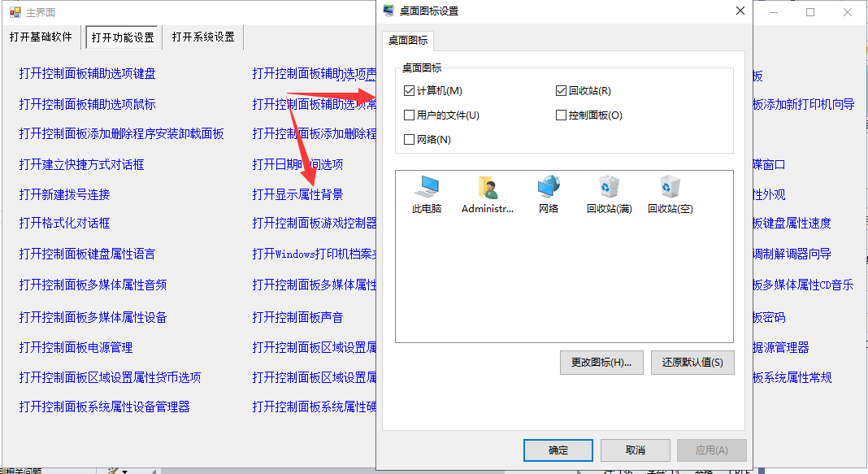Click the 更改图标(H)... button

[601, 363]
